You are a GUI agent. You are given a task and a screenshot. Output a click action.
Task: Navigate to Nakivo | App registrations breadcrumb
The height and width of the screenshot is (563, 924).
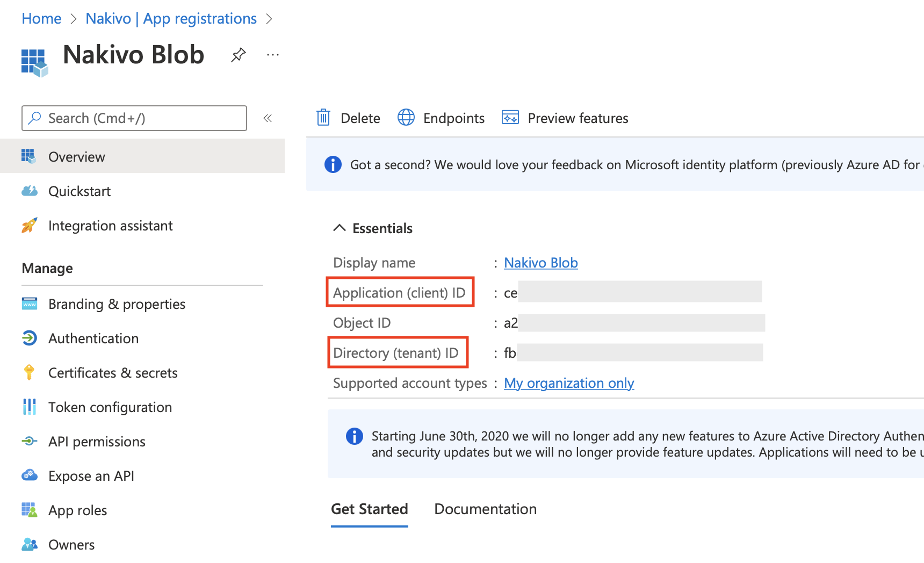[171, 19]
